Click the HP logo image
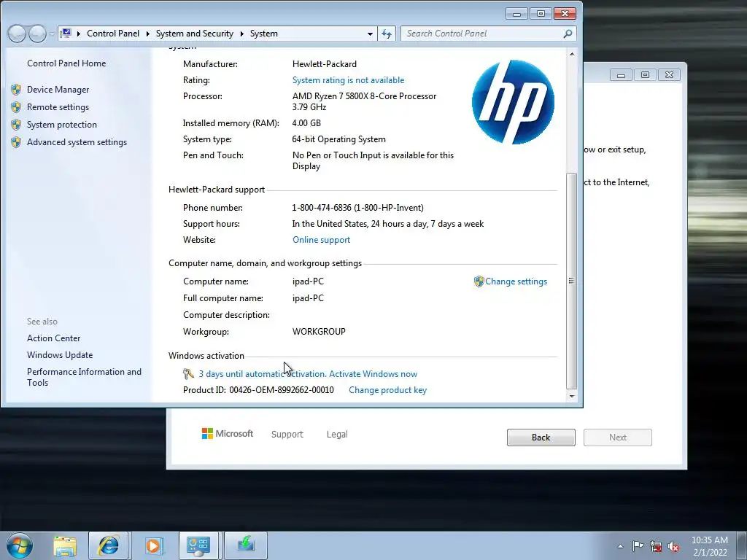The height and width of the screenshot is (560, 747). click(x=513, y=101)
